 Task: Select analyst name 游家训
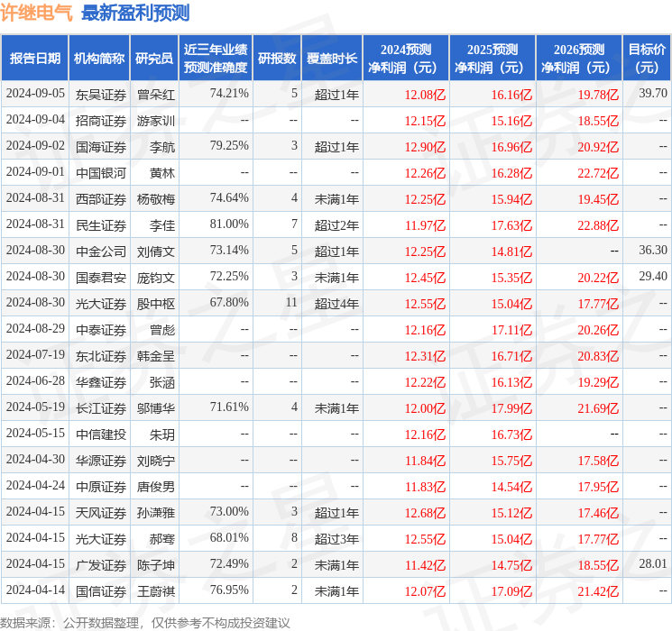pos(156,121)
